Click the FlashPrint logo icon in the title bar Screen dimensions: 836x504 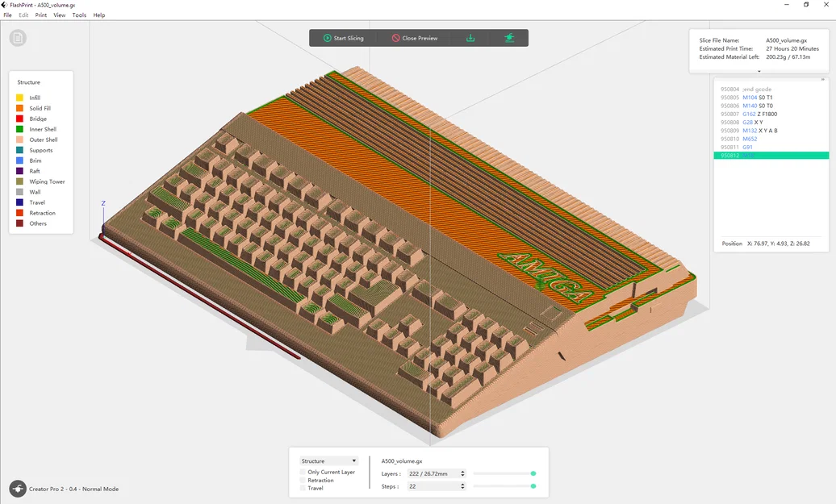[5, 4]
